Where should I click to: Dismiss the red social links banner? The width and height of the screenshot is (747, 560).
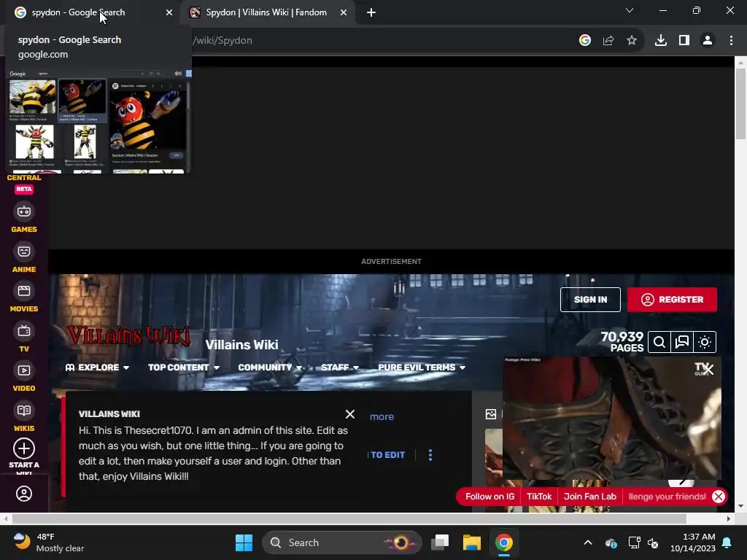click(x=719, y=497)
